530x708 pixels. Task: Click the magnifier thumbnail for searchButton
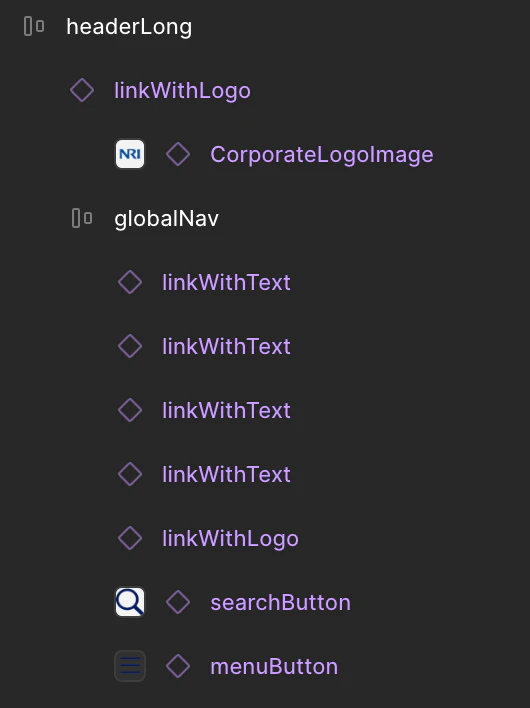[130, 602]
